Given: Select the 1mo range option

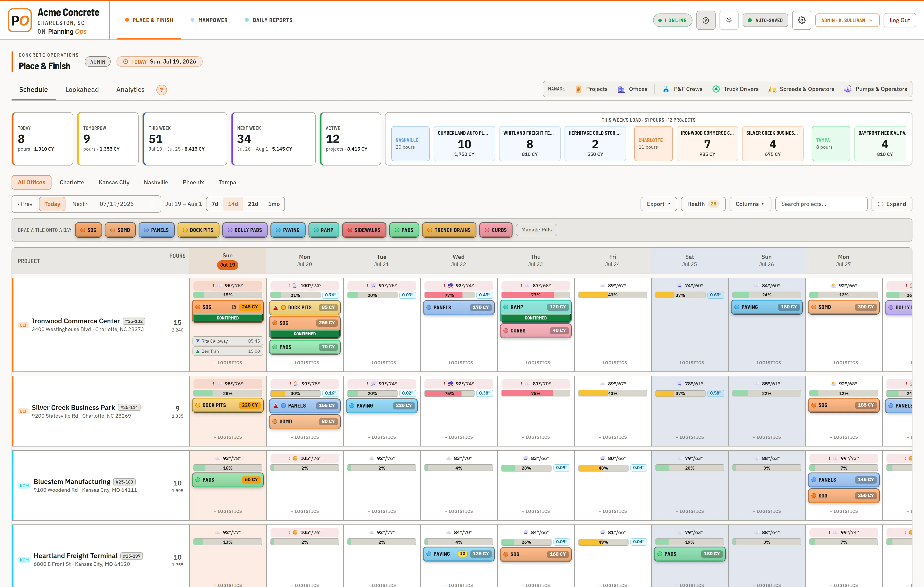Looking at the screenshot, I should 274,204.
